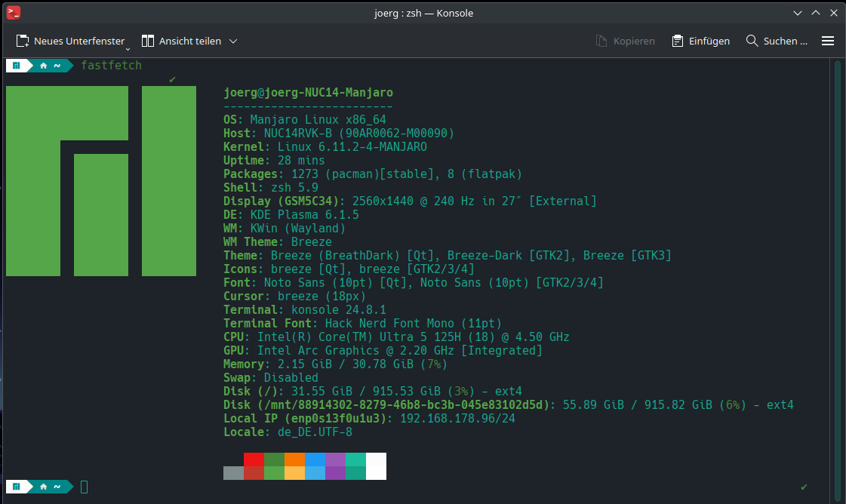Click the 'Shell: zsh 5.9' line
The image size is (846, 504).
click(271, 187)
